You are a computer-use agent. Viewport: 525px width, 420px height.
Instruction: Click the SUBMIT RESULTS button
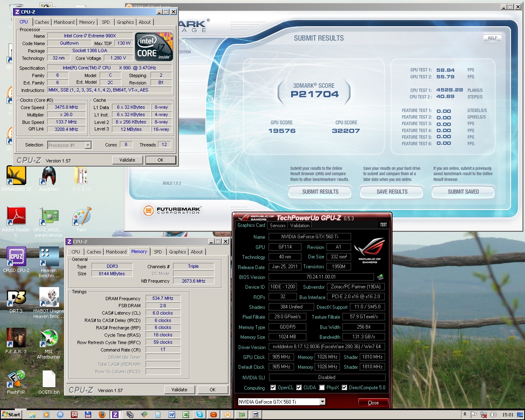click(320, 192)
